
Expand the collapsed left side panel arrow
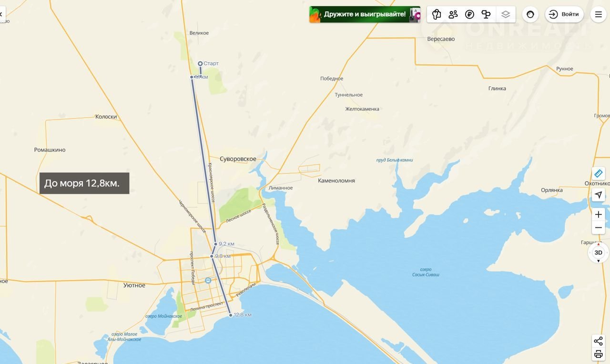tap(1, 14)
